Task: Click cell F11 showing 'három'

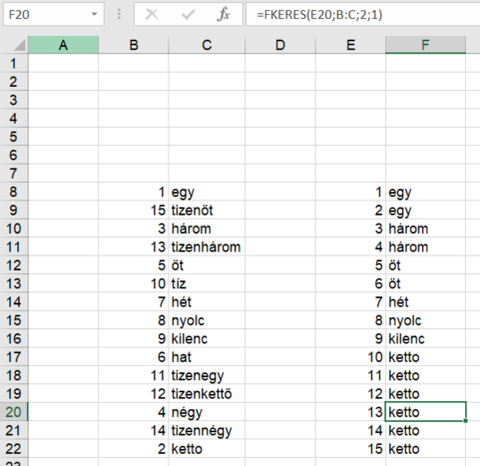Action: pyautogui.click(x=425, y=247)
